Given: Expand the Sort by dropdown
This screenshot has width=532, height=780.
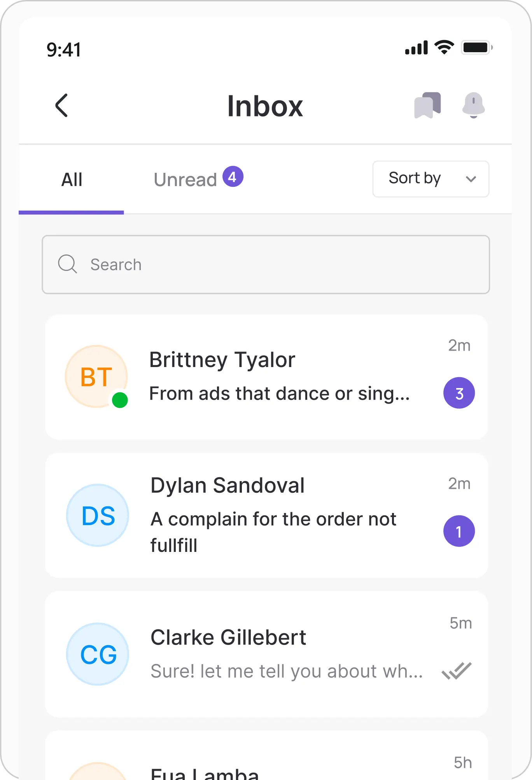Looking at the screenshot, I should pyautogui.click(x=430, y=179).
